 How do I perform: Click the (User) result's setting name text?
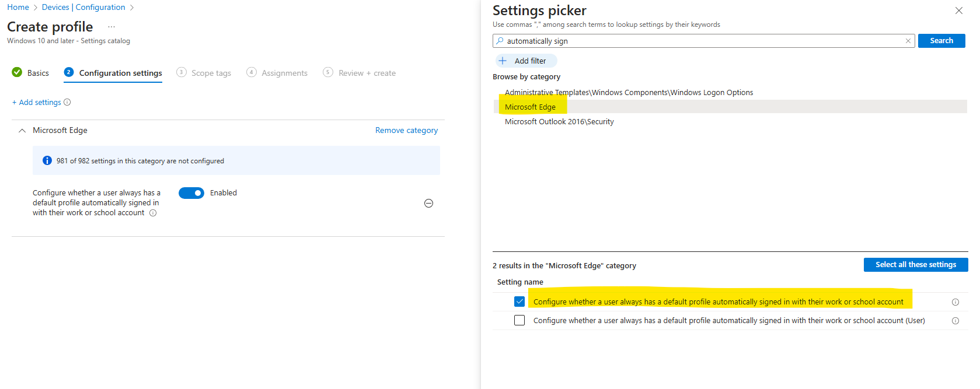(729, 320)
